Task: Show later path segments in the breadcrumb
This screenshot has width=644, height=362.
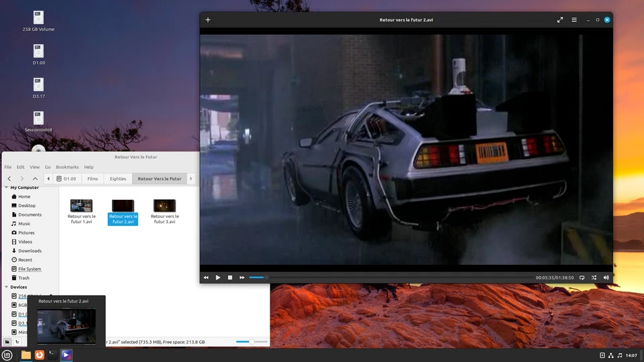Action: coord(191,178)
